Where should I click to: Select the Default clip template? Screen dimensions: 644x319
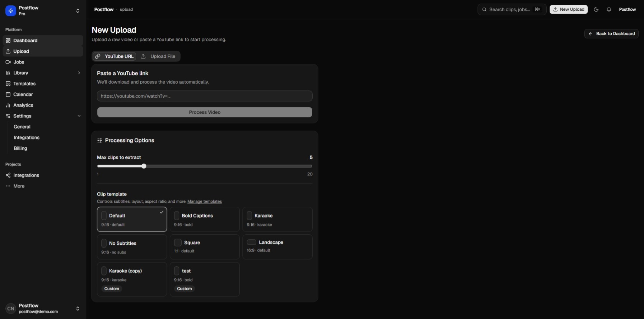pos(132,219)
